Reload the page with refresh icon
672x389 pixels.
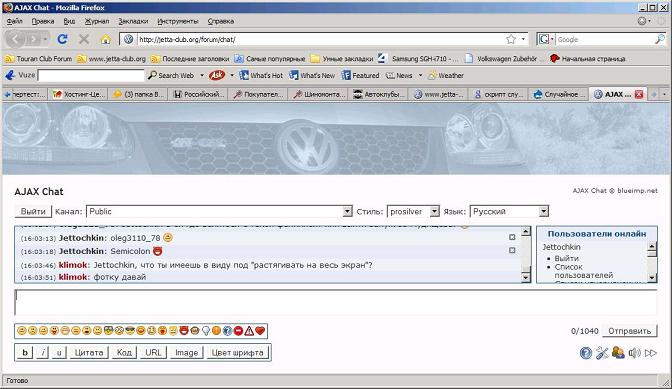pyautogui.click(x=63, y=39)
